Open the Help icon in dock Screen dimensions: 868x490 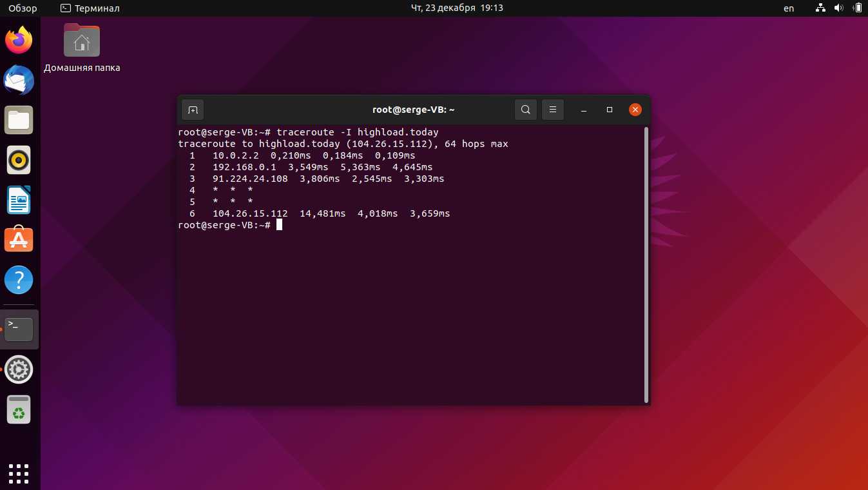19,280
